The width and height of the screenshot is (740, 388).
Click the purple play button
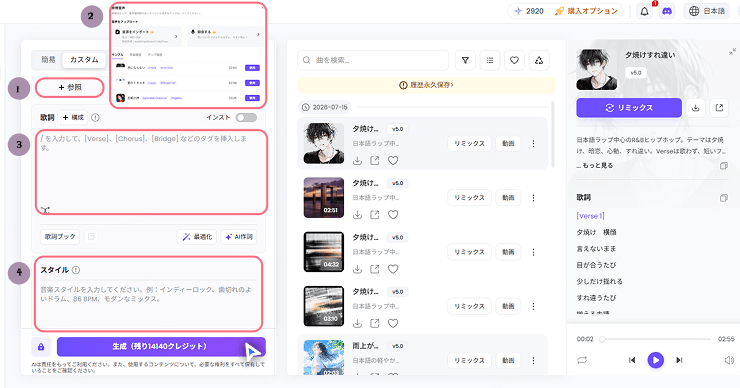click(x=656, y=360)
